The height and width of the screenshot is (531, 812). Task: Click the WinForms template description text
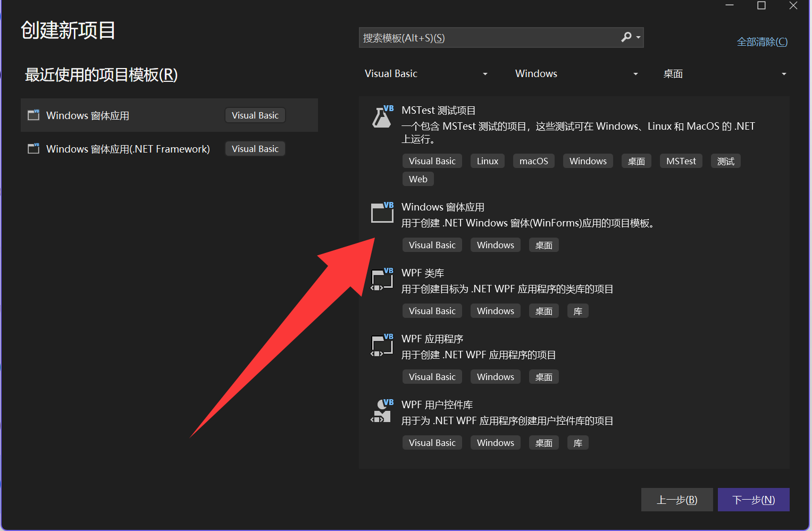[530, 223]
